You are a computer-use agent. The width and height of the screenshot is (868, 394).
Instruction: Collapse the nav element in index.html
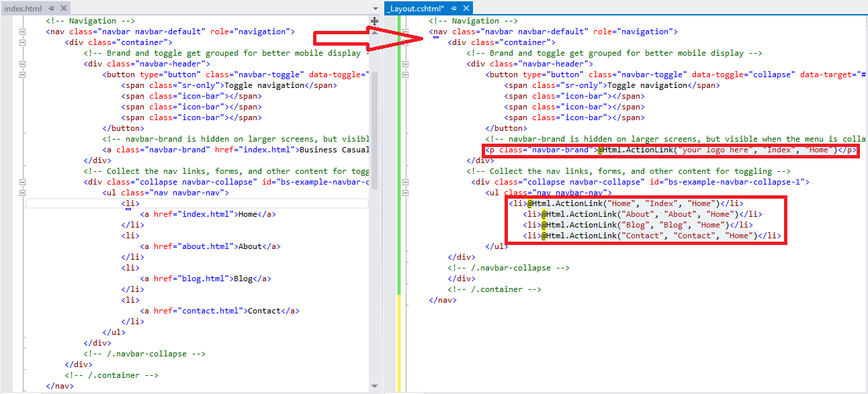pos(22,32)
